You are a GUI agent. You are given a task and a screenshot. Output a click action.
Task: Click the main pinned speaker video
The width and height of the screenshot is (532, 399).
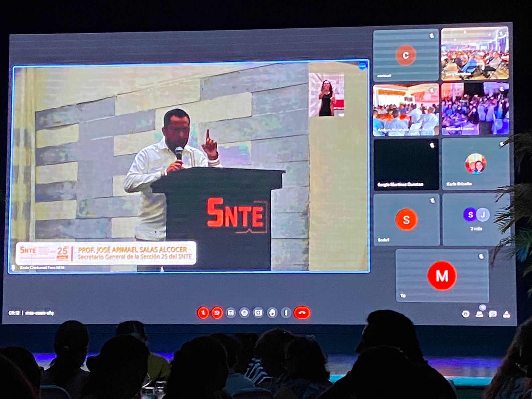coord(189,166)
